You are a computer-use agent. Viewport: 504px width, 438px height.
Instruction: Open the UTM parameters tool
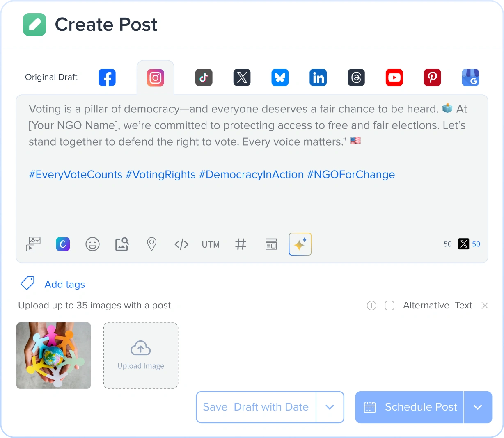(211, 244)
